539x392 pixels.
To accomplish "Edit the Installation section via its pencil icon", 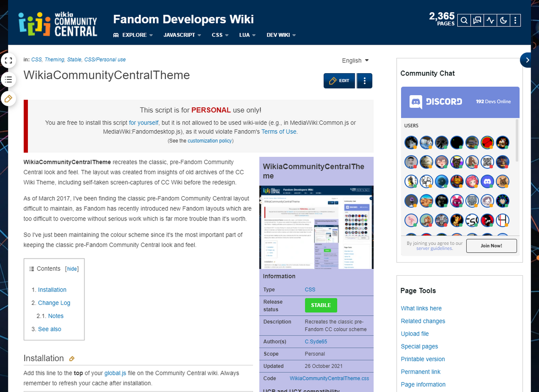I will [71, 358].
